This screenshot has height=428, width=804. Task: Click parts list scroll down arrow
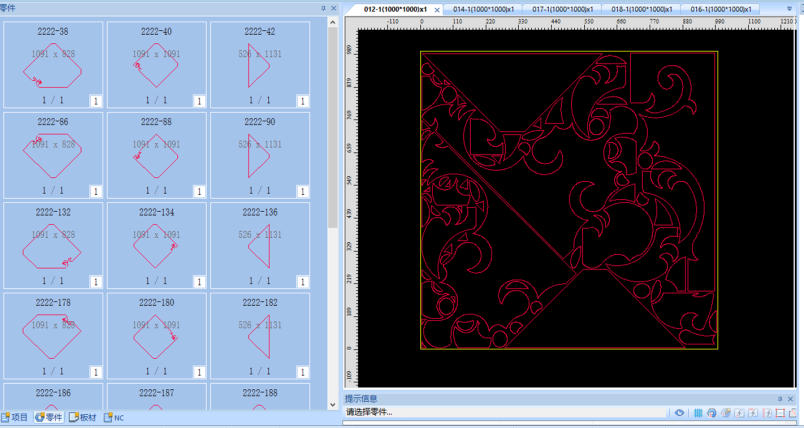332,405
